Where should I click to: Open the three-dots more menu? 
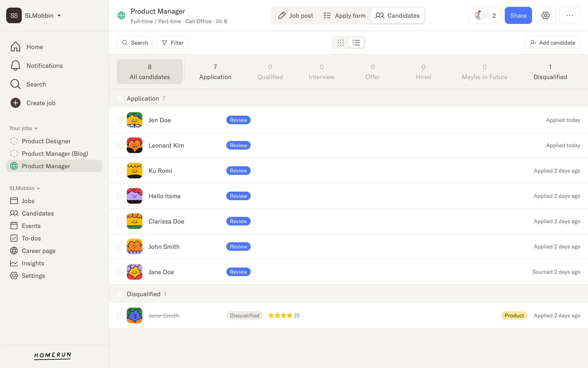(569, 15)
